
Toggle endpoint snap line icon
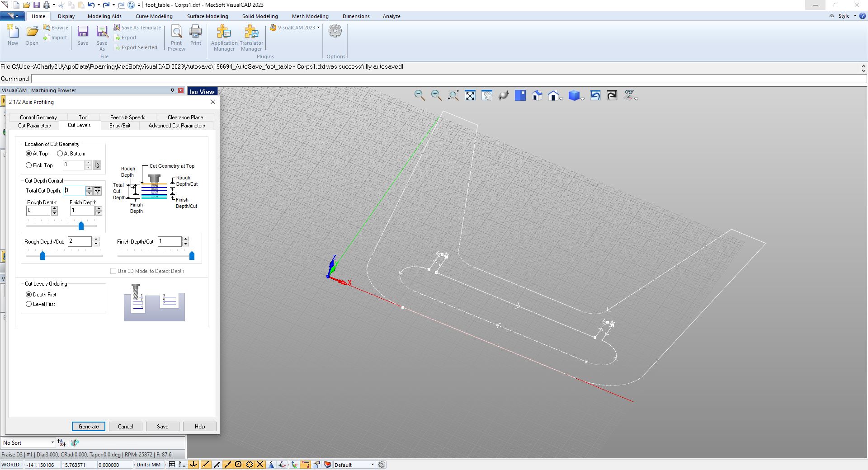pyautogui.click(x=206, y=465)
